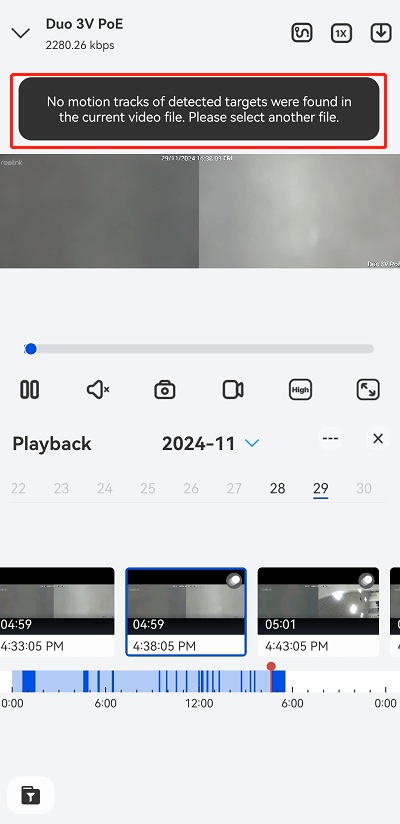Image resolution: width=400 pixels, height=824 pixels.
Task: Select day 24 in the calendar strip
Action: 105,489
